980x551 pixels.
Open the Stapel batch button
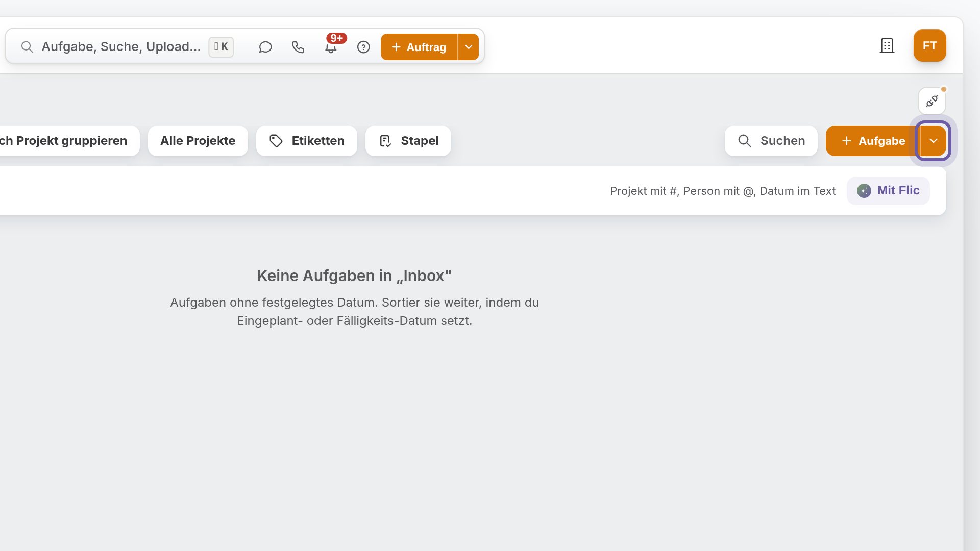tap(408, 141)
